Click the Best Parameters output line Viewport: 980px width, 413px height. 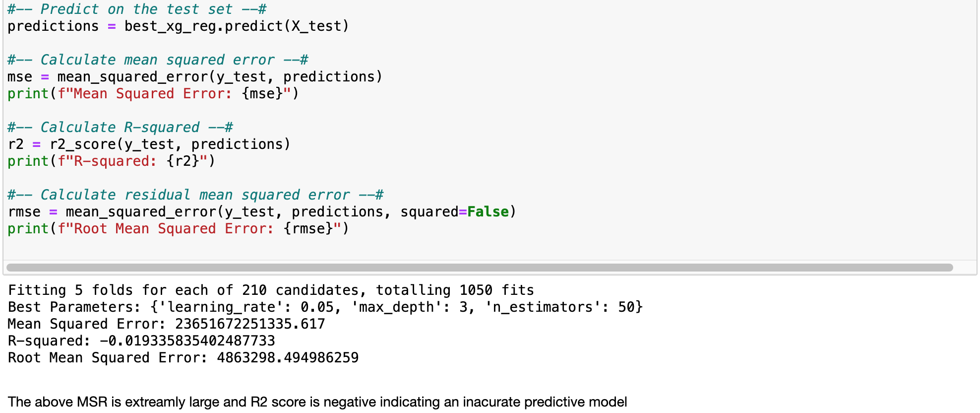[325, 307]
